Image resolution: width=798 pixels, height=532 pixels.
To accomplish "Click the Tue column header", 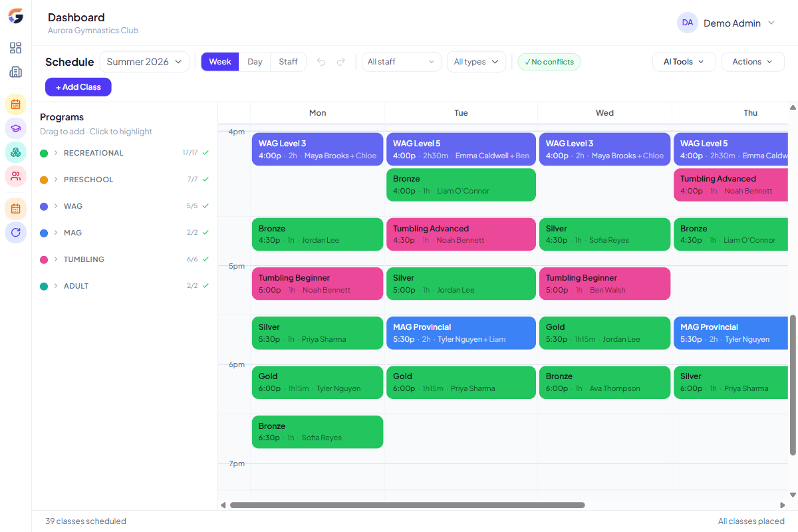I will pyautogui.click(x=461, y=113).
